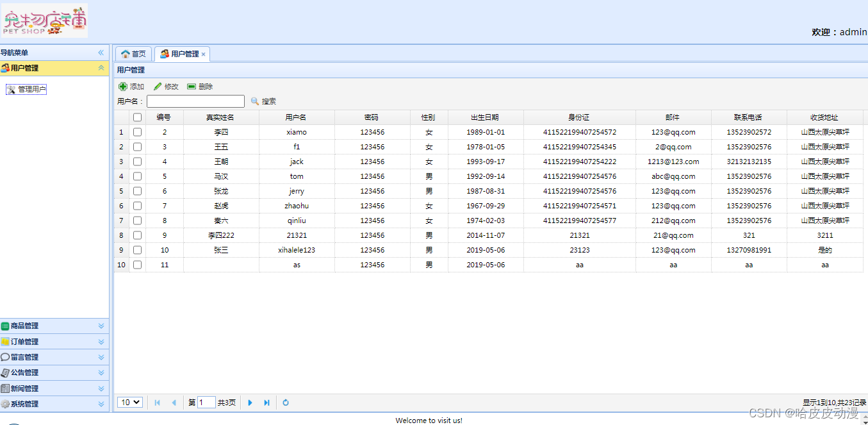
Task: Click the 订单管理 yellow icon
Action: pyautogui.click(x=5, y=342)
